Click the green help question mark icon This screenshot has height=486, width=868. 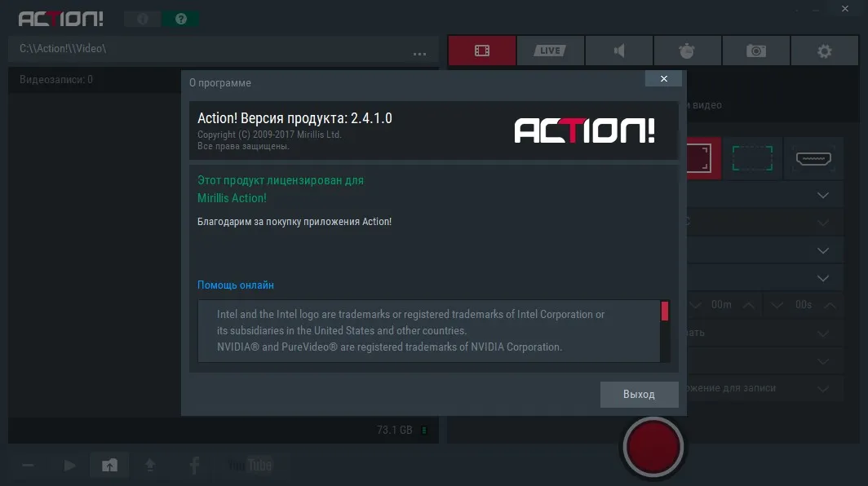(180, 19)
